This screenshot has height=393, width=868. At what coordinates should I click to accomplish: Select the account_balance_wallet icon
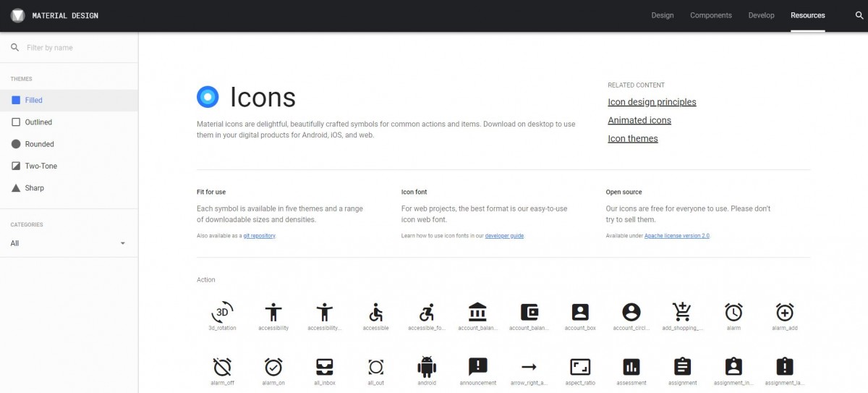click(529, 312)
